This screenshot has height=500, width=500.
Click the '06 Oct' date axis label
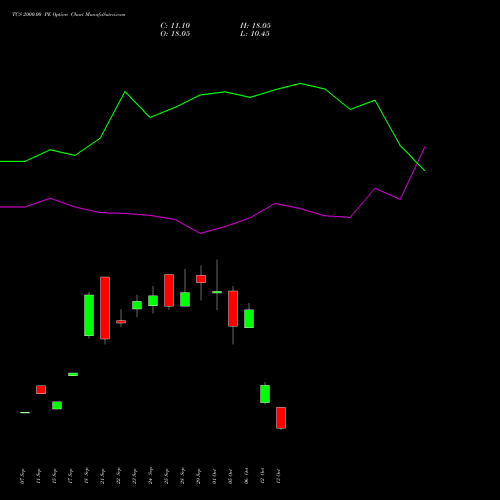point(247,476)
